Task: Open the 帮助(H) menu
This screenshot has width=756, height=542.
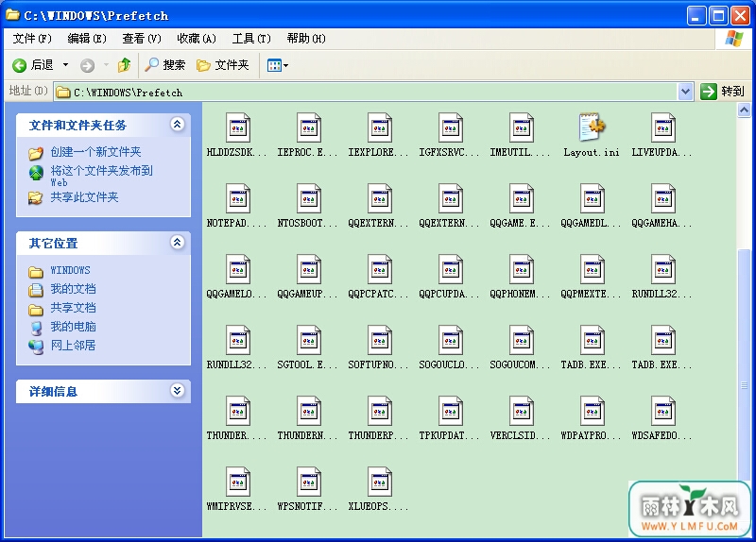Action: click(x=306, y=39)
